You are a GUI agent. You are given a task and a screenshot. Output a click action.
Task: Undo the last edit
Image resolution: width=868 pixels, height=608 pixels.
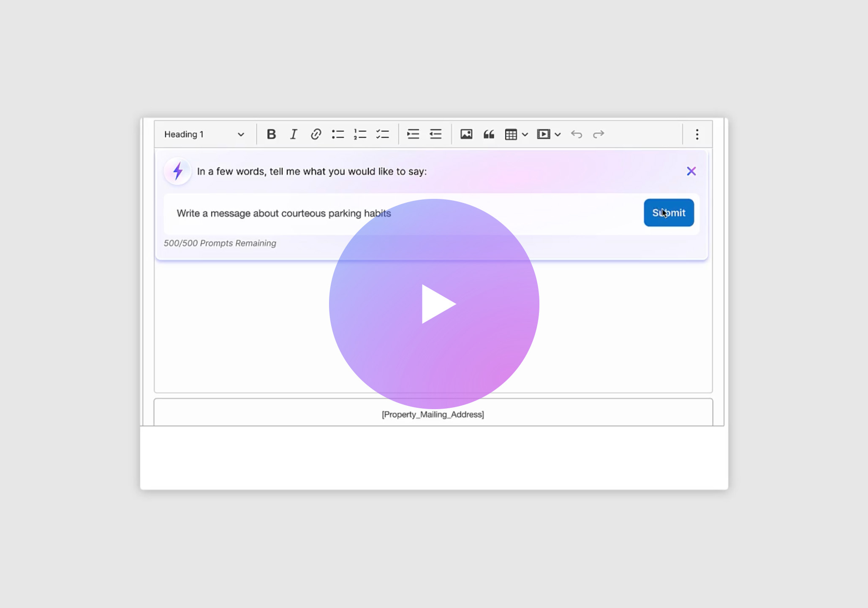[576, 134]
